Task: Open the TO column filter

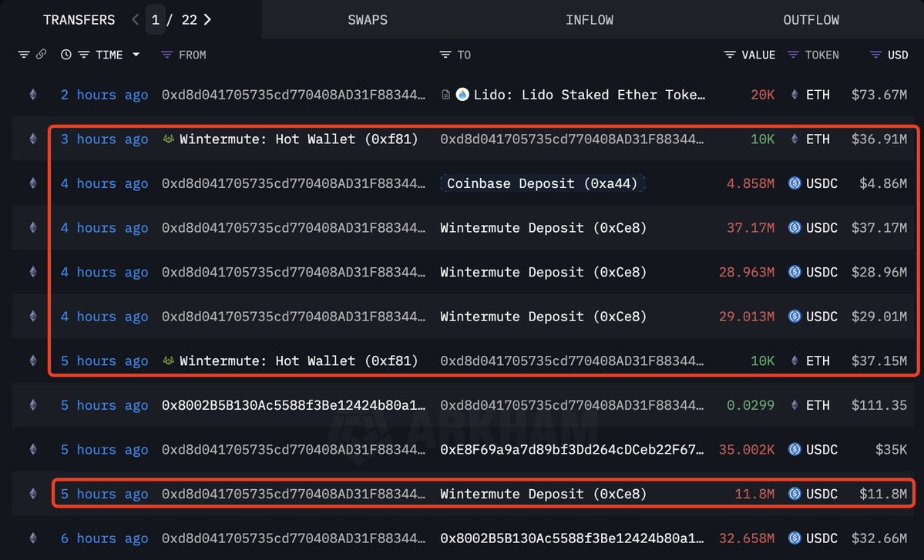Action: coord(445,55)
